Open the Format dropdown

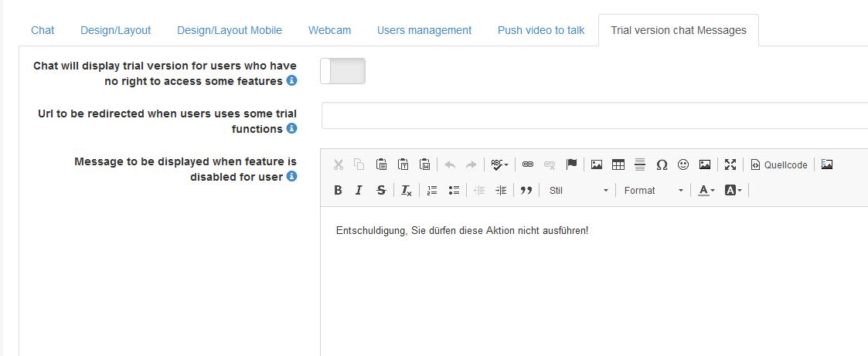coord(653,191)
